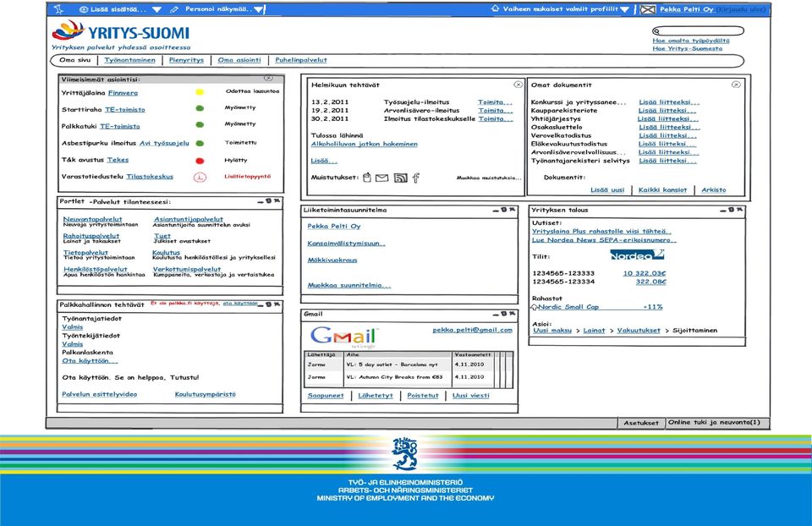Image resolution: width=812 pixels, height=526 pixels.
Task: Close the Palkkahallinnon tehtävät portlet
Action: pyautogui.click(x=277, y=304)
